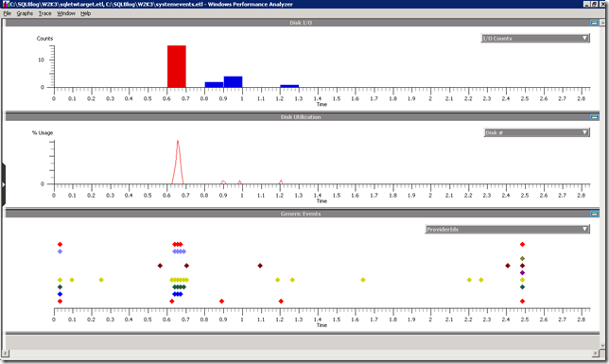This screenshot has width=609, height=364.
Task: Collapse the Disk Utilization graph panel icon
Action: 594,116
